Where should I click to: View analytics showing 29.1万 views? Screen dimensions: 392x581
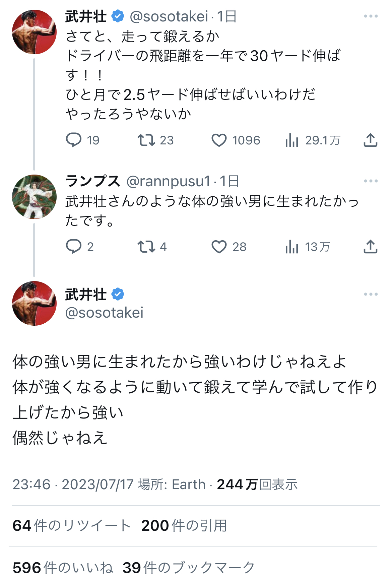[x=292, y=140]
